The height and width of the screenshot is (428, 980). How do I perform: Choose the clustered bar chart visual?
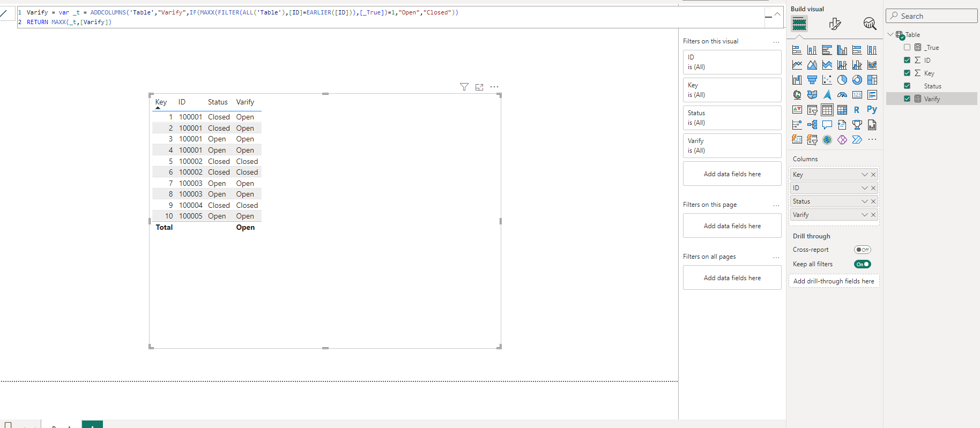(x=827, y=50)
